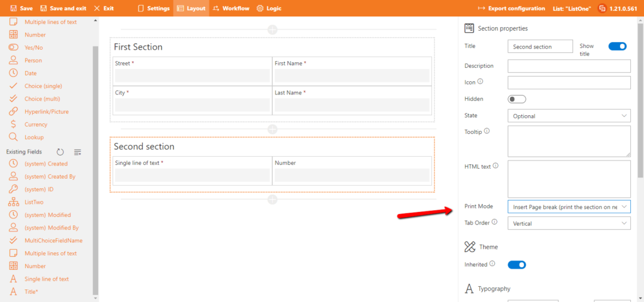Click Export configuration

(x=511, y=8)
